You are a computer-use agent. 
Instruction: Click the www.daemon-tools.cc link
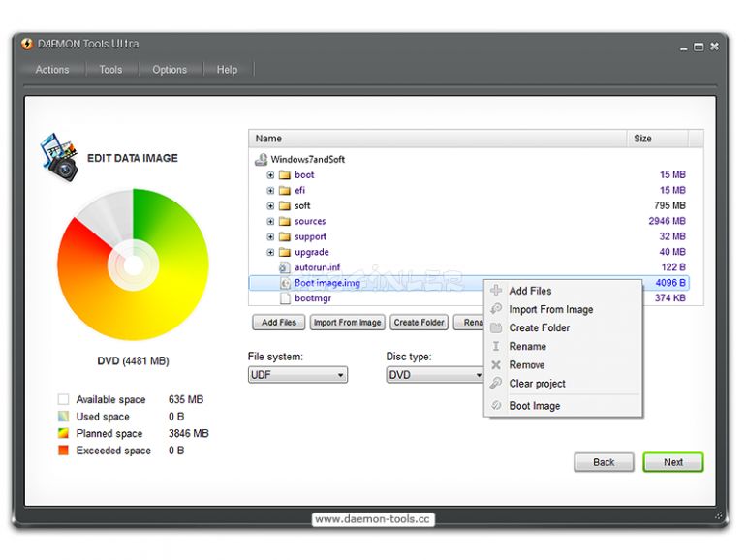coord(373,519)
